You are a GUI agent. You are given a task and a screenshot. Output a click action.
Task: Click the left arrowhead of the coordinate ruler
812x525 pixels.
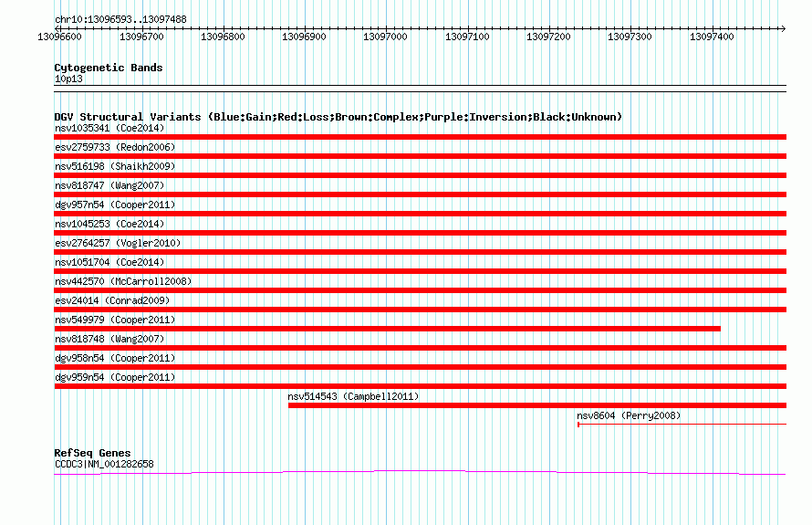(x=57, y=28)
